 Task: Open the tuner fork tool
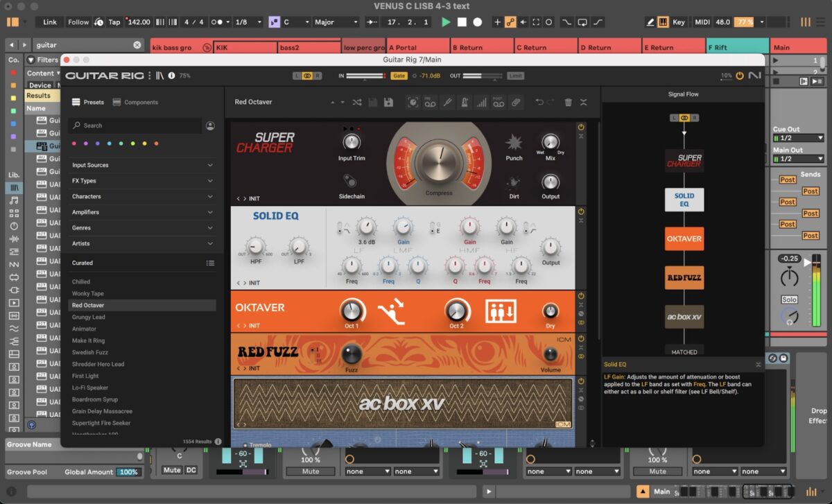447,102
